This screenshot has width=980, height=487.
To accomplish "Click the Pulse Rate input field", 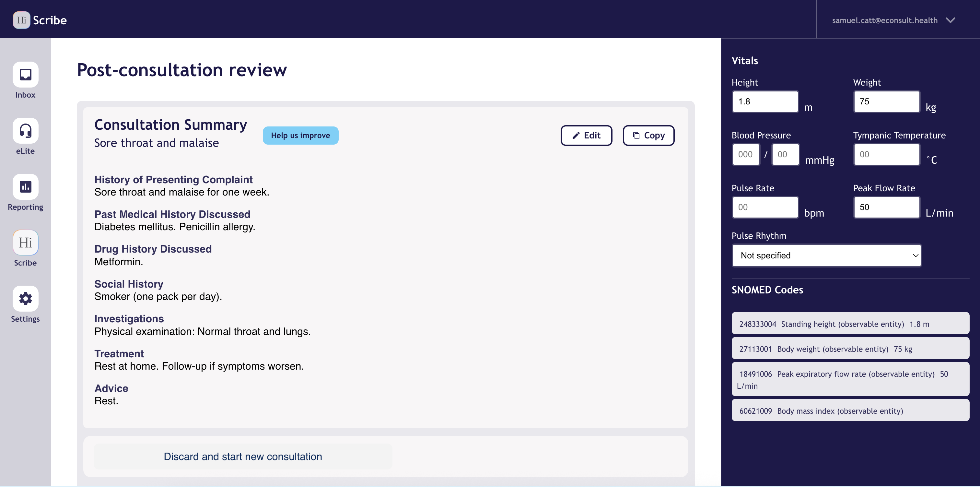I will (x=765, y=208).
